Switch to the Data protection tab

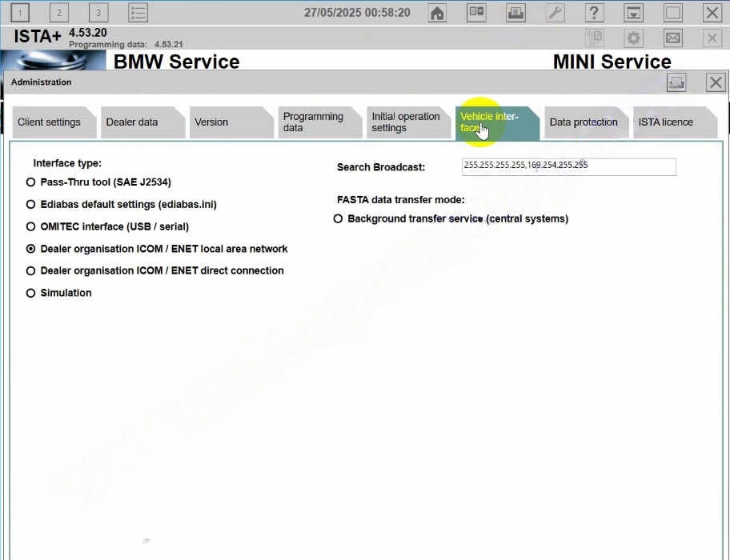(586, 122)
